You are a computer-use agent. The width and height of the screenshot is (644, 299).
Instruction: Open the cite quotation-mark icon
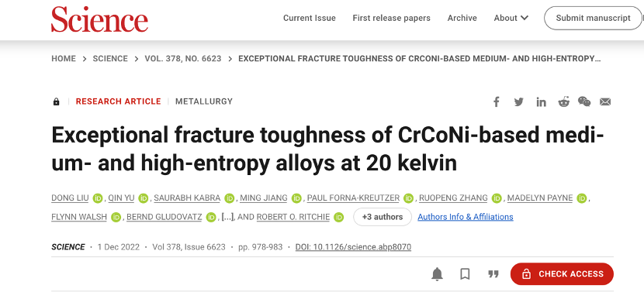click(493, 274)
